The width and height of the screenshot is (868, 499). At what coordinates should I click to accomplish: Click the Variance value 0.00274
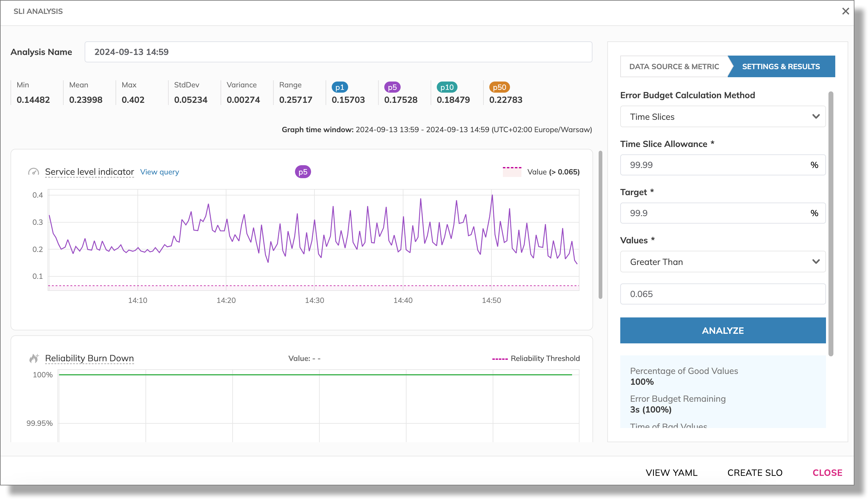243,100
